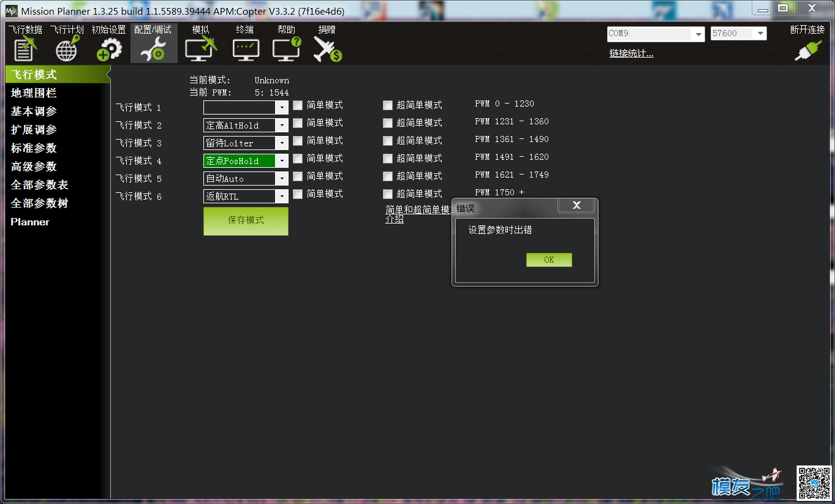This screenshot has width=835, height=504.
Task: Enable 超简单模式 for flight mode 5
Action: pos(388,176)
